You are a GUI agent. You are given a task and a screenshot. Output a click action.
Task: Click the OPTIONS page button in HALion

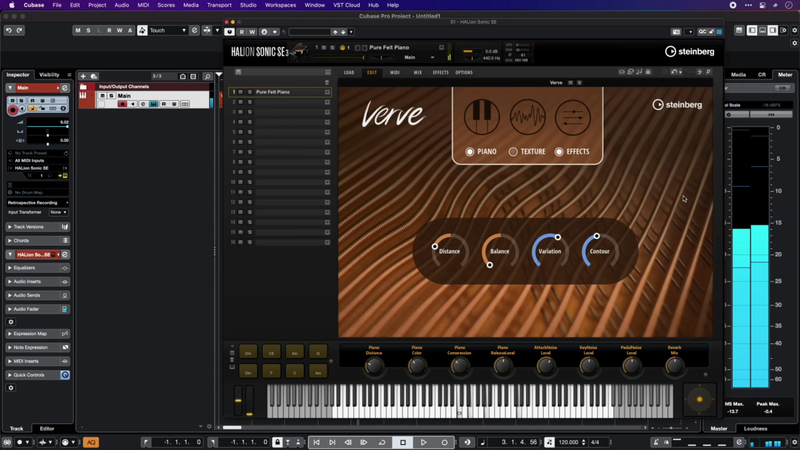464,72
